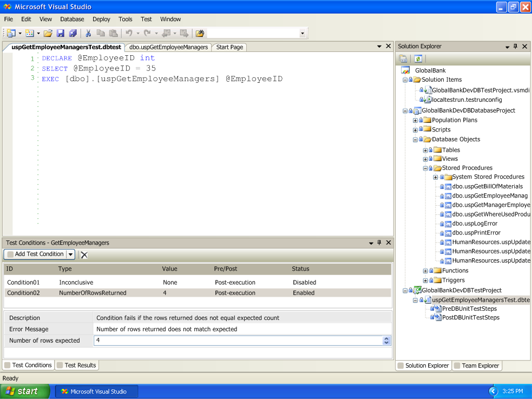Click the Error Message property row
Viewport: 532px width, 399px height.
coord(198,329)
